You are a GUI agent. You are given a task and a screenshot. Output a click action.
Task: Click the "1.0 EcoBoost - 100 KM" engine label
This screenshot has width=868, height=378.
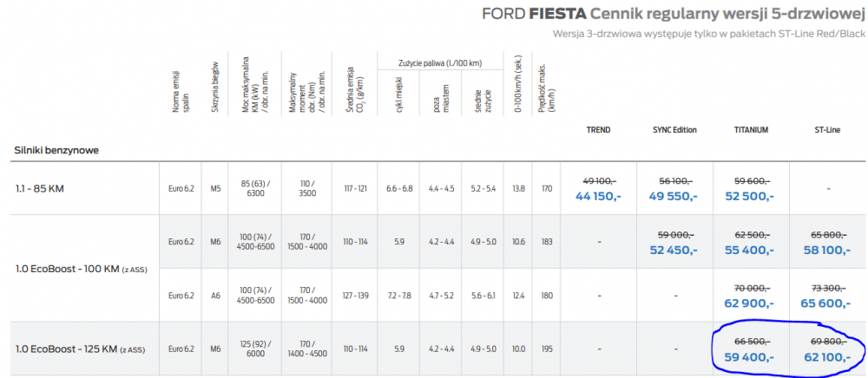pyautogui.click(x=81, y=269)
